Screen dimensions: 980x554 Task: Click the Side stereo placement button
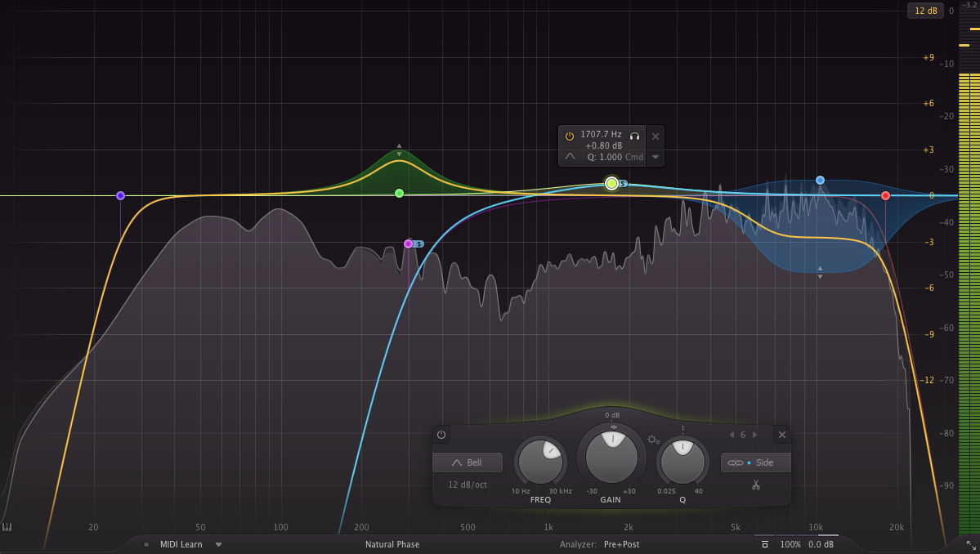[756, 462]
